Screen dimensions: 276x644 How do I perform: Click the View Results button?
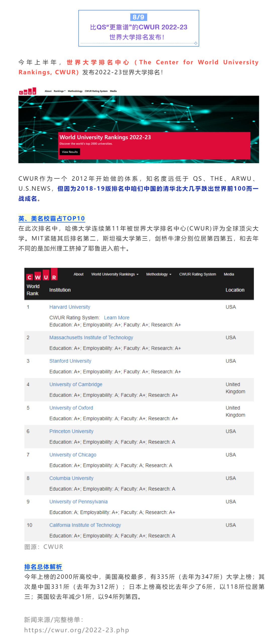(70, 152)
